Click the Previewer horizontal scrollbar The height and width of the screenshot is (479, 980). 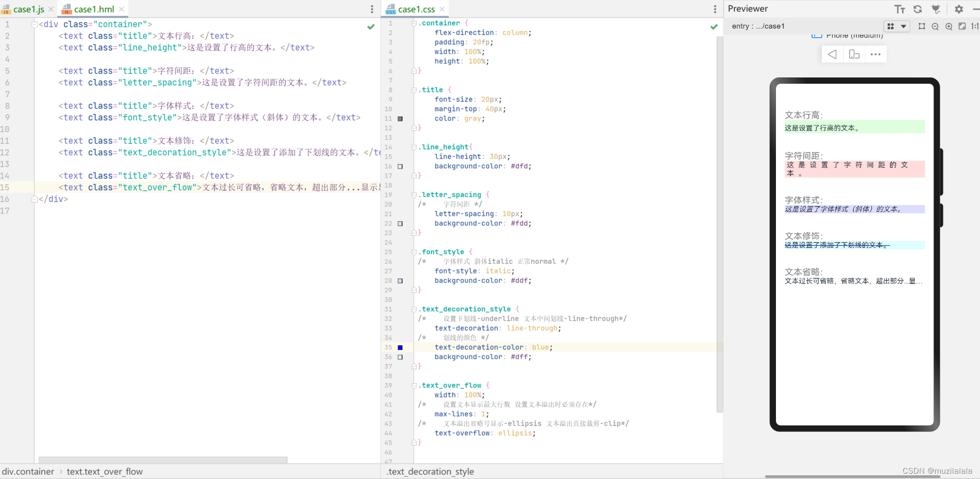click(852, 476)
